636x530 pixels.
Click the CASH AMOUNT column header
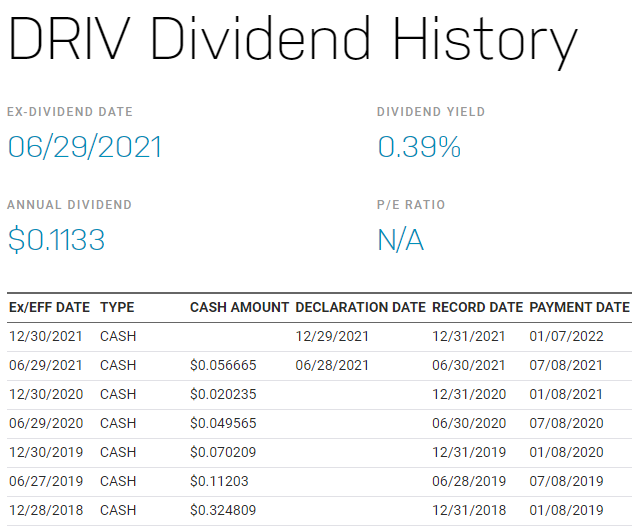click(239, 307)
